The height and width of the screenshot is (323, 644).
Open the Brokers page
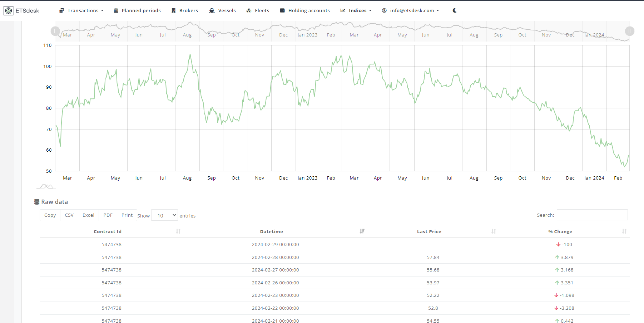click(184, 10)
